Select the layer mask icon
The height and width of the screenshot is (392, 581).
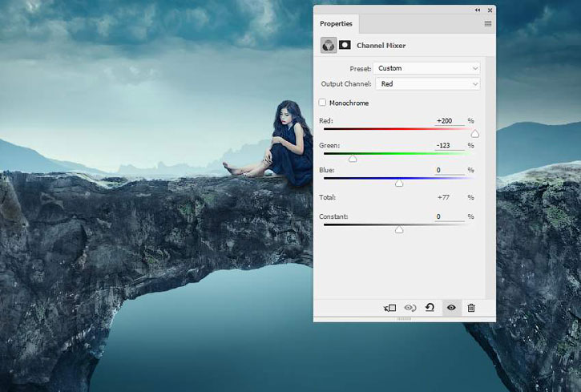(x=345, y=46)
